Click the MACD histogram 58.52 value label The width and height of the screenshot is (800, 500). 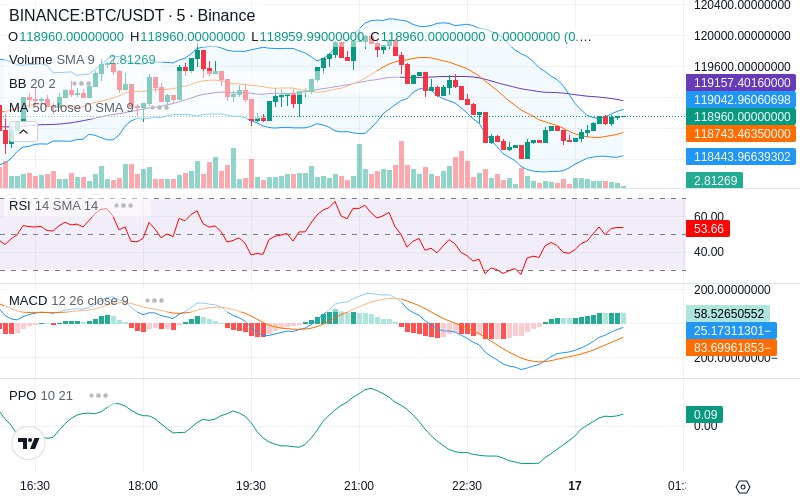(728, 313)
